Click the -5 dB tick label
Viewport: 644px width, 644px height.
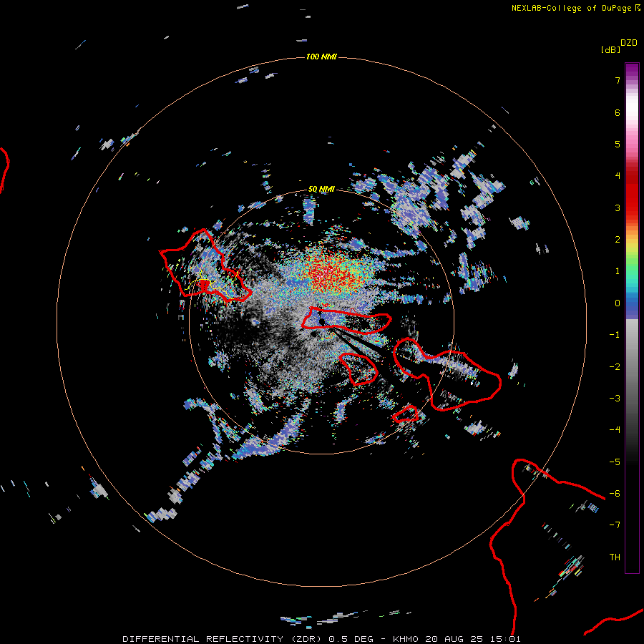pos(615,462)
